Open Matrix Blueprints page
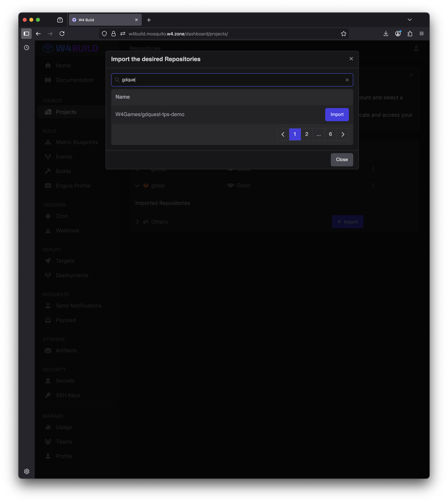This screenshot has width=448, height=503. [x=77, y=142]
